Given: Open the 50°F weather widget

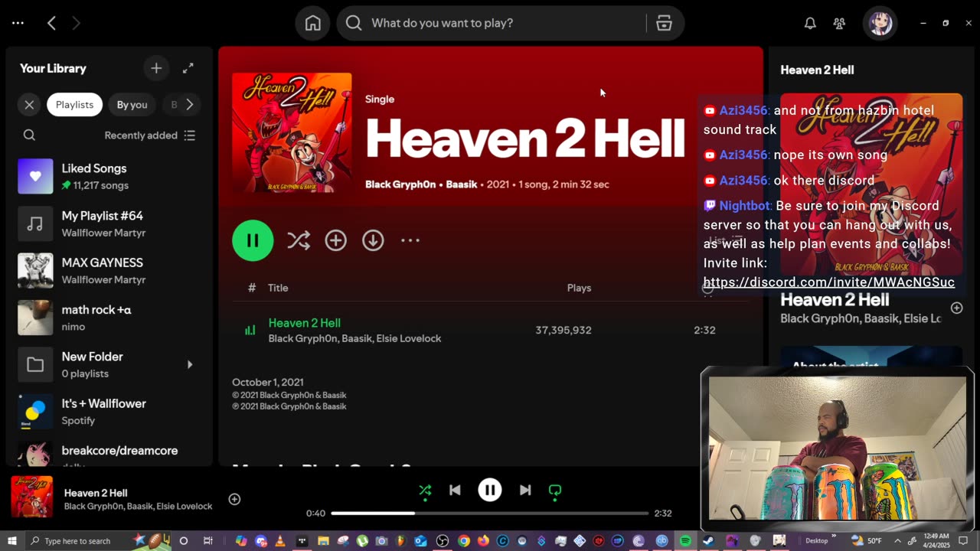Looking at the screenshot, I should 867,541.
